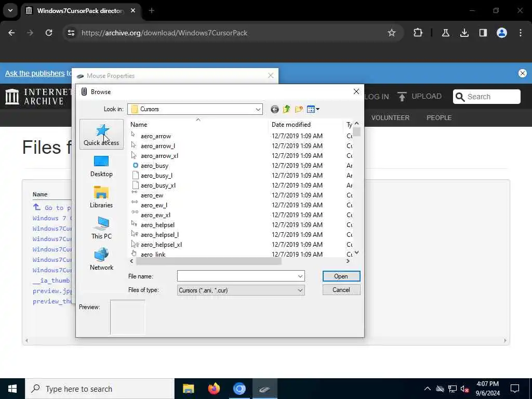Go up one level in Browse dialog

pyautogui.click(x=287, y=109)
